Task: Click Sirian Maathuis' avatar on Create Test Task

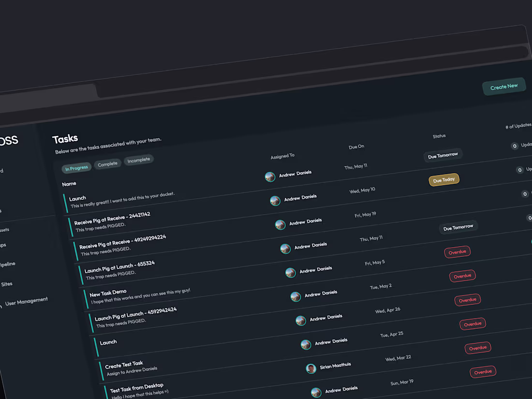Action: coord(311,369)
